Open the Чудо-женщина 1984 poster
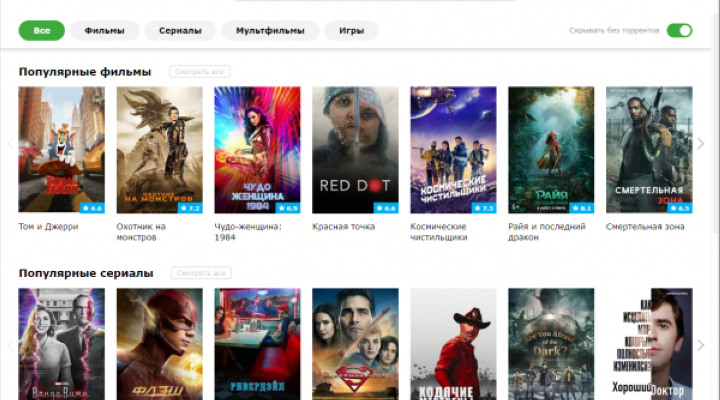 pyautogui.click(x=257, y=150)
